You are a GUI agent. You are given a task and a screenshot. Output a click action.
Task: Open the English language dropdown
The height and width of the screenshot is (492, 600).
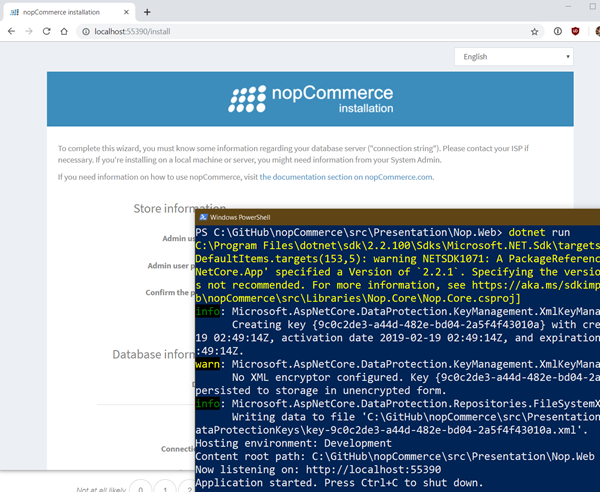[x=514, y=57]
